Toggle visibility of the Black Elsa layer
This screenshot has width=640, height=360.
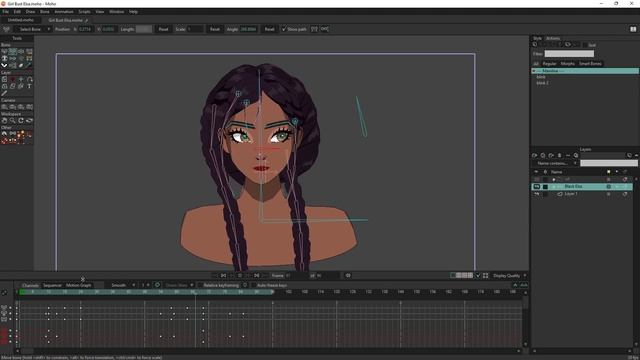point(537,187)
